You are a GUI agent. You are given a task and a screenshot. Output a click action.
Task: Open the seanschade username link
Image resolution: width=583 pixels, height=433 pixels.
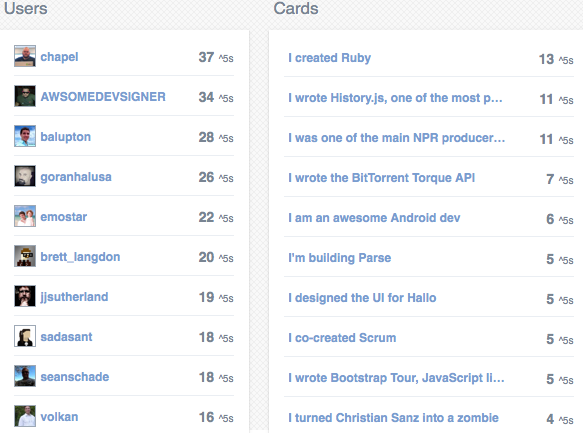(75, 377)
